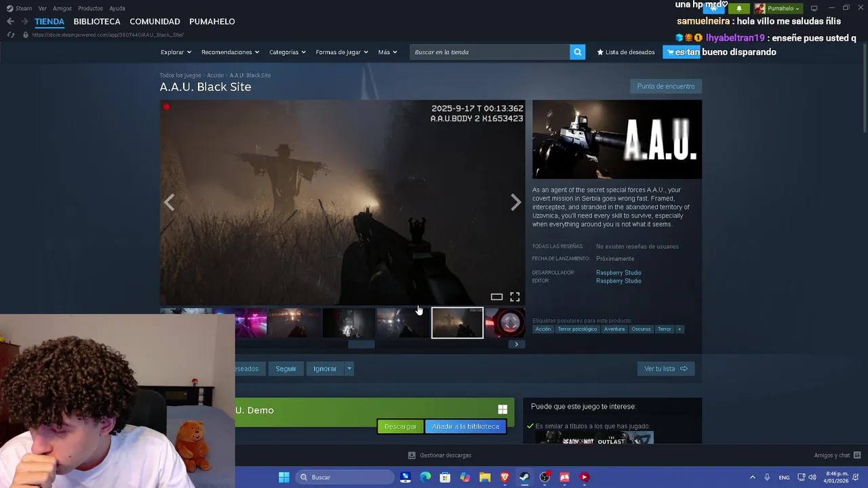Expand the Más menu
The height and width of the screenshot is (488, 868).
click(x=388, y=52)
